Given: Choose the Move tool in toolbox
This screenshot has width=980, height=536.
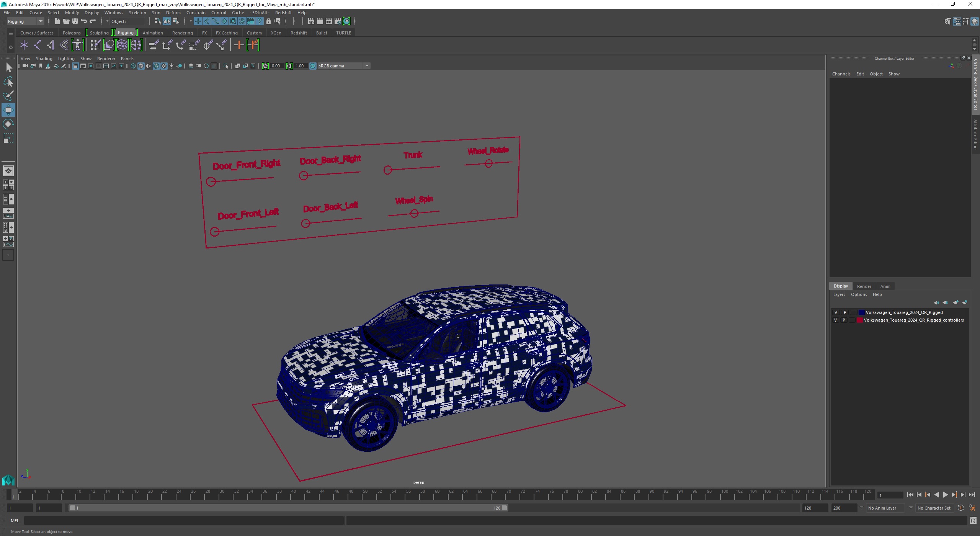Looking at the screenshot, I should point(8,110).
